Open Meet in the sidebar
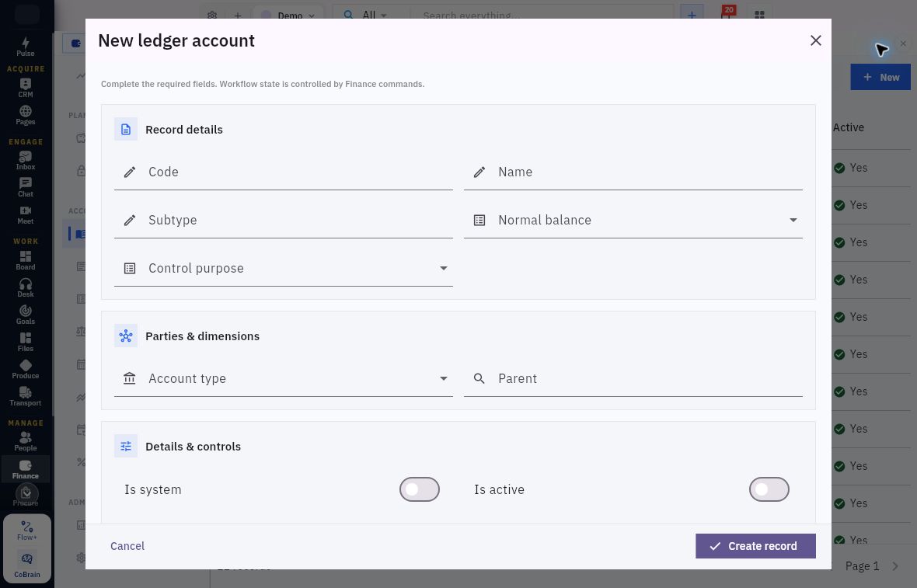 [25, 215]
